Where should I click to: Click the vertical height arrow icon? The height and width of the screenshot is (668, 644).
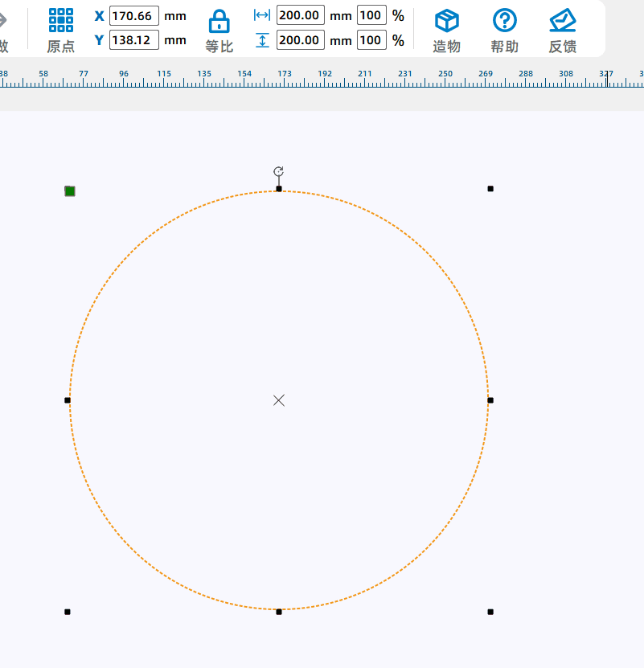262,40
